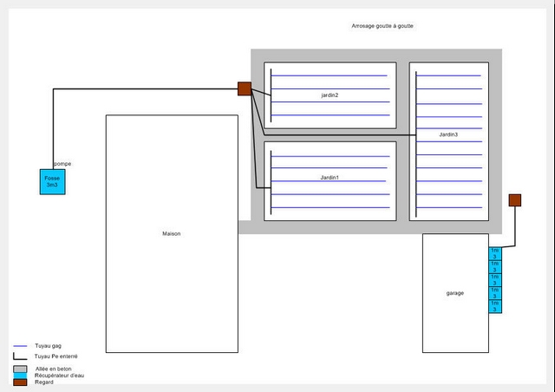Screen dimensions: 555x392
Task: Click the brown regard box above the garage
Action: click(514, 200)
